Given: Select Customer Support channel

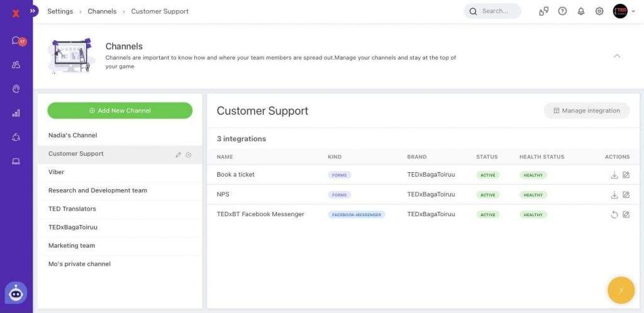Looking at the screenshot, I should [120, 154].
